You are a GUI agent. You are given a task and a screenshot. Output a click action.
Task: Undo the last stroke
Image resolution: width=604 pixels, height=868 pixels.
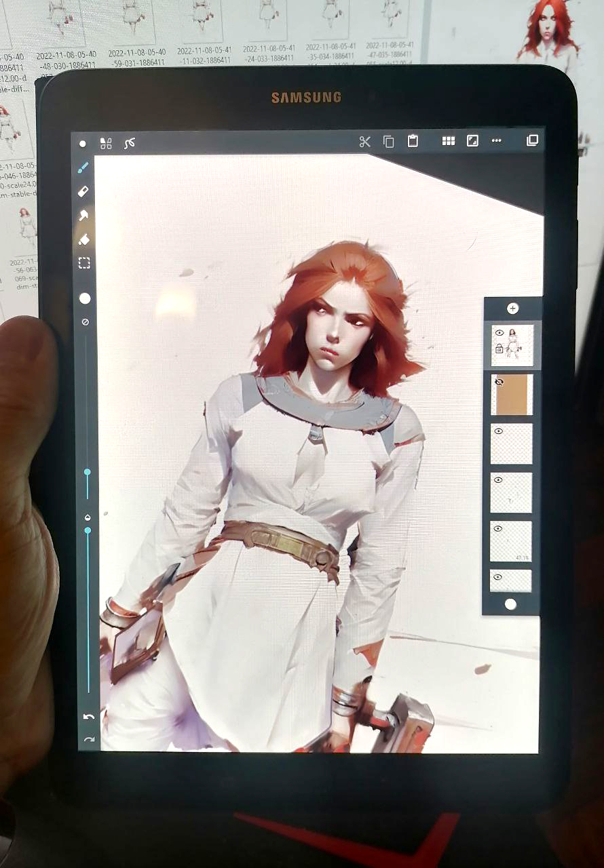[88, 717]
